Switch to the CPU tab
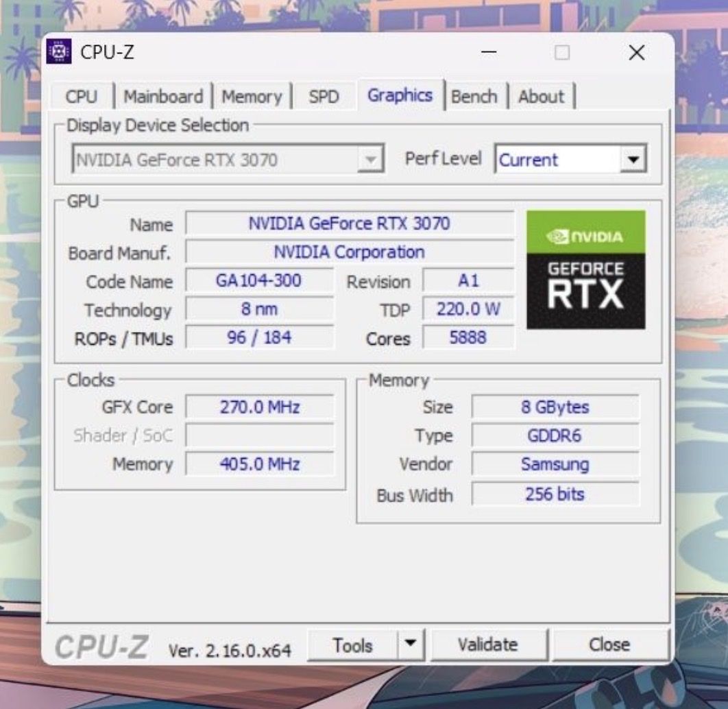This screenshot has height=709, width=728. coord(82,97)
